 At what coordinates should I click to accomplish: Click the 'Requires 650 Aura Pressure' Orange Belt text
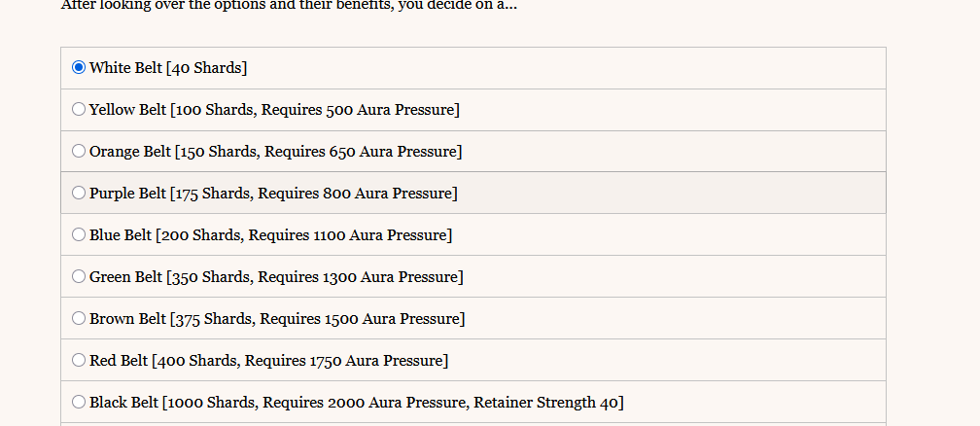pos(362,152)
